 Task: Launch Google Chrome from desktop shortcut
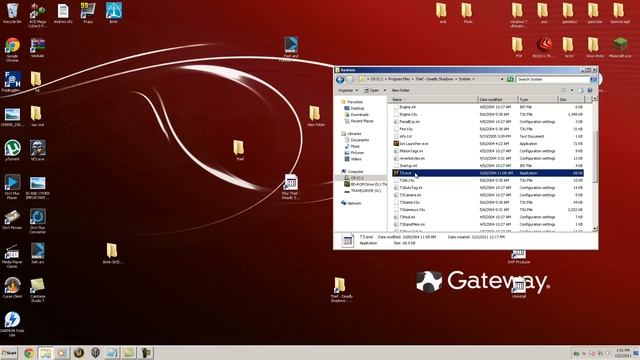click(x=12, y=49)
